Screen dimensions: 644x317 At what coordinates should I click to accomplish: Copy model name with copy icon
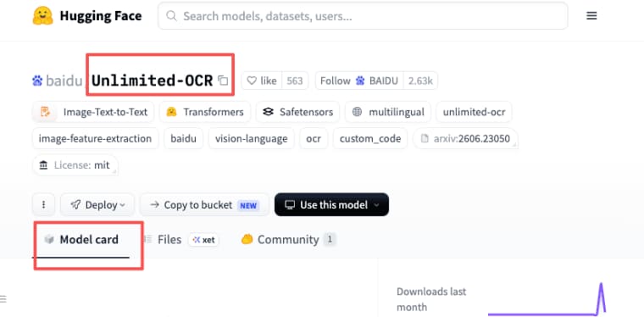(x=223, y=81)
